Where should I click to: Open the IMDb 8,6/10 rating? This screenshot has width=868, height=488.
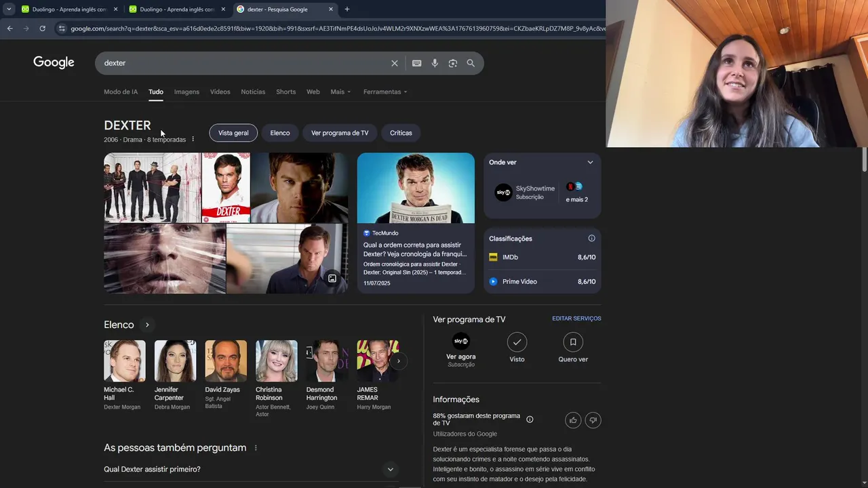[542, 257]
